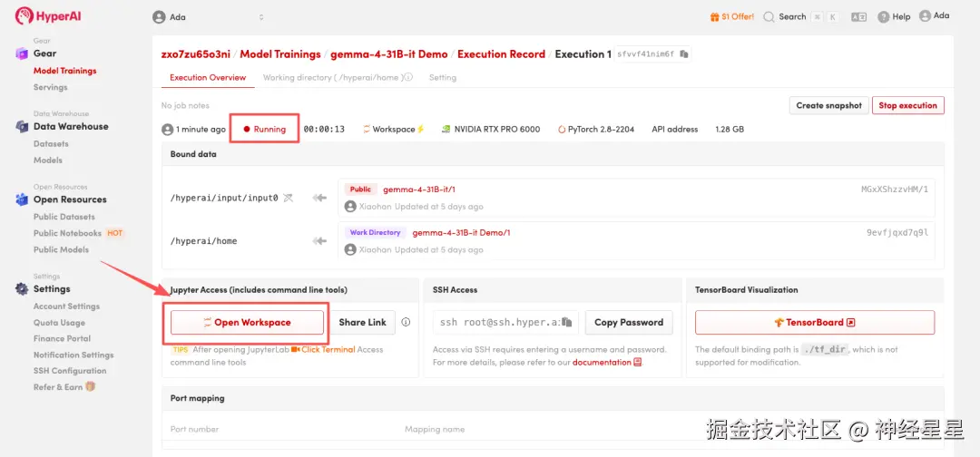Image resolution: width=980 pixels, height=457 pixels.
Task: Open the gemma-4-31B-it/1 public model link
Action: pos(418,190)
